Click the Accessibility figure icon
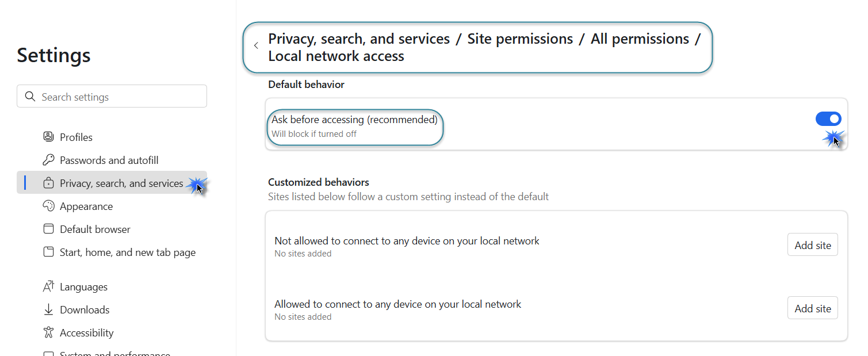This screenshot has width=868, height=356. 48,332
